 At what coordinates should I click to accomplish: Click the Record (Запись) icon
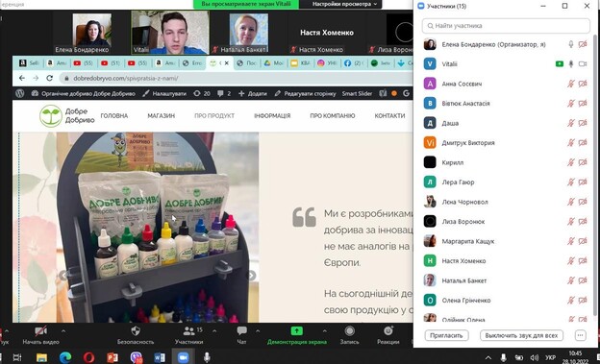click(x=349, y=330)
